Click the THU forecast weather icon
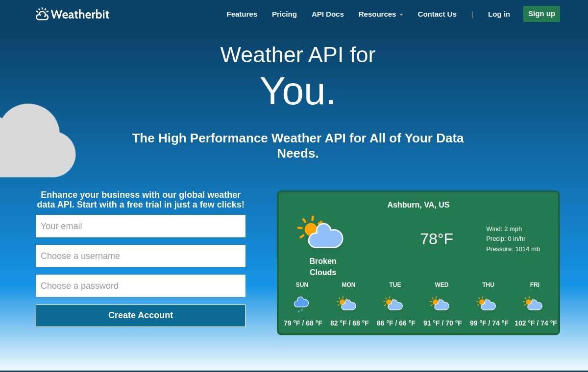Viewport: 588px width, 372px height. (487, 303)
